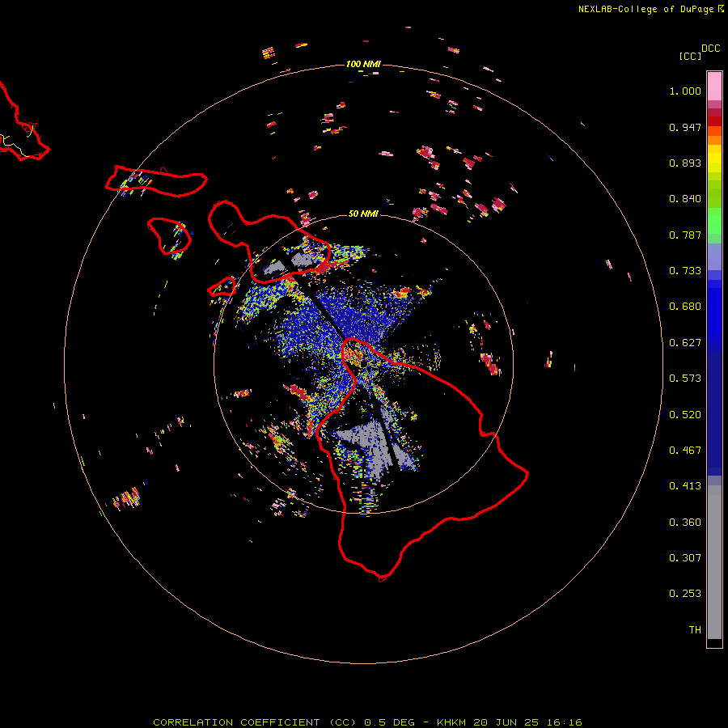Image resolution: width=728 pixels, height=728 pixels.
Task: Click the NEXLAB-College of DuPage title text
Action: coord(645,9)
